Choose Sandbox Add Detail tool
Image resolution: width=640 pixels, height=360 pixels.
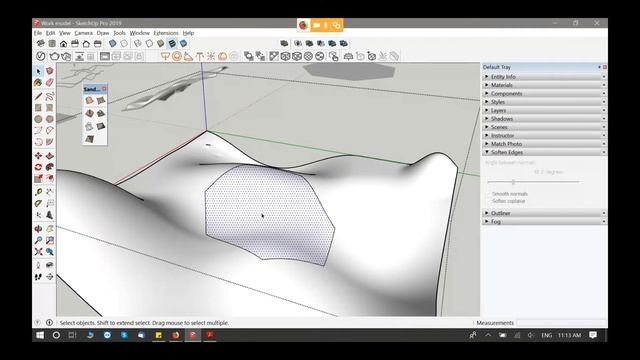(100, 126)
